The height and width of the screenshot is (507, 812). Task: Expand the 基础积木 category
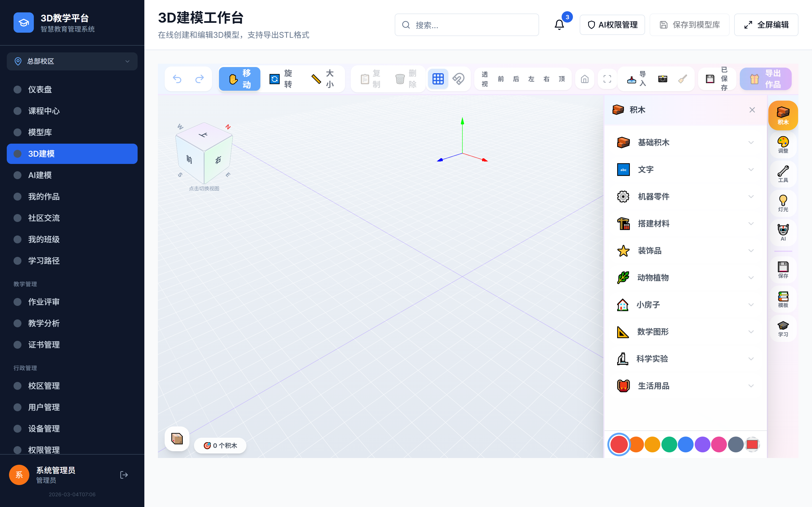pos(685,142)
